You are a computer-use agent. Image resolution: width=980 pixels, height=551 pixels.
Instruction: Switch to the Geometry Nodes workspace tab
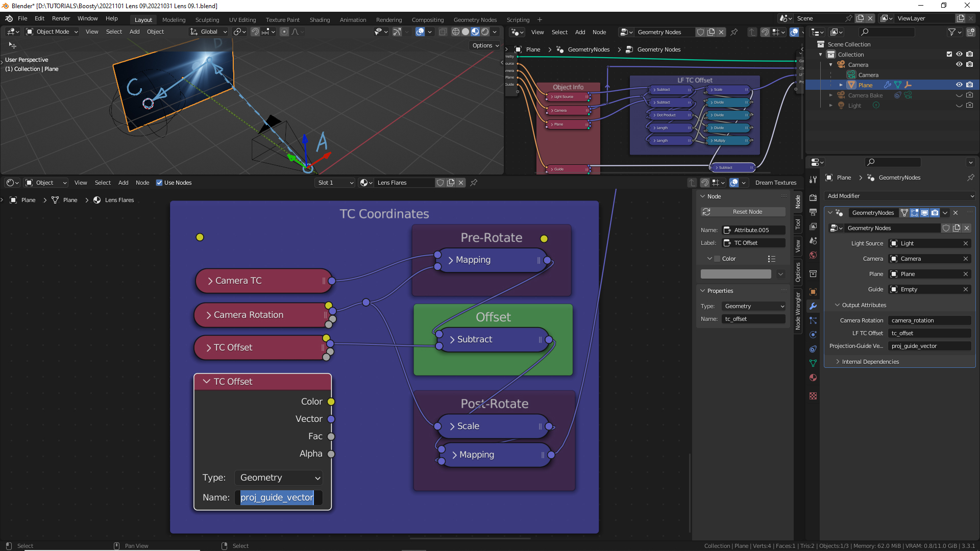(x=475, y=20)
